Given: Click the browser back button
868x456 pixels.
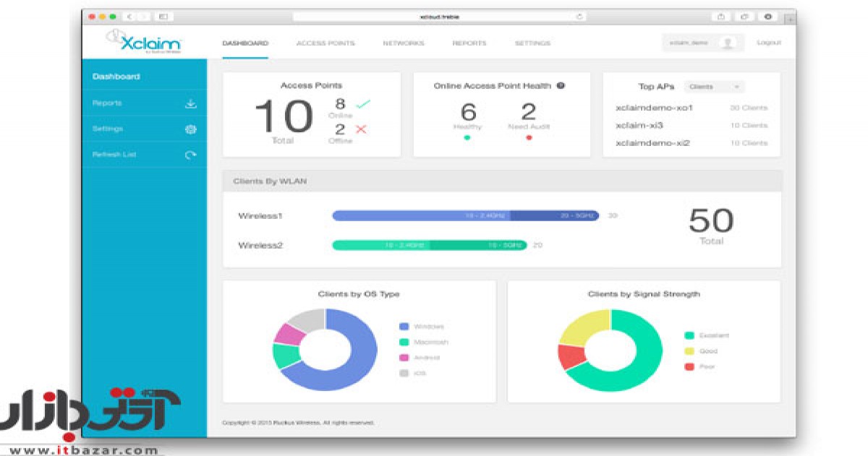Looking at the screenshot, I should point(130,16).
